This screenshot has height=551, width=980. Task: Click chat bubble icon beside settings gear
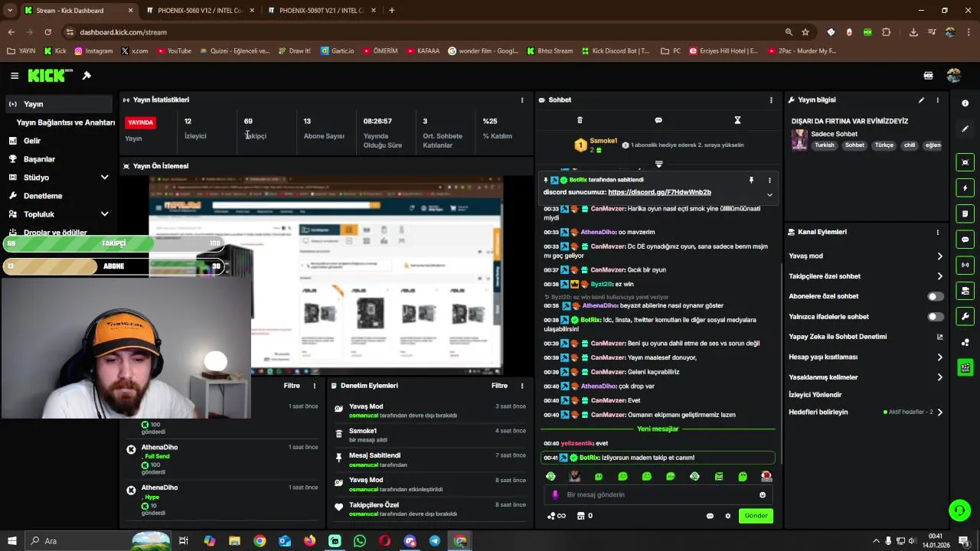click(710, 516)
